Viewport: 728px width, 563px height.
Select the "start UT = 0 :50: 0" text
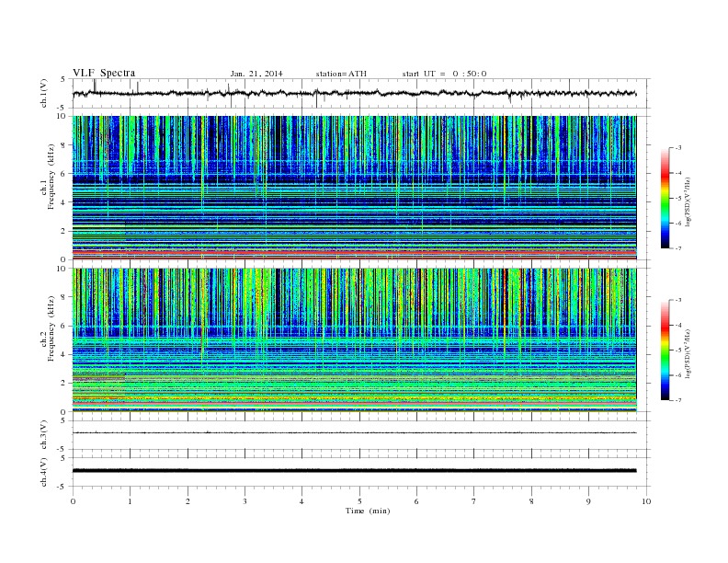[x=444, y=74]
